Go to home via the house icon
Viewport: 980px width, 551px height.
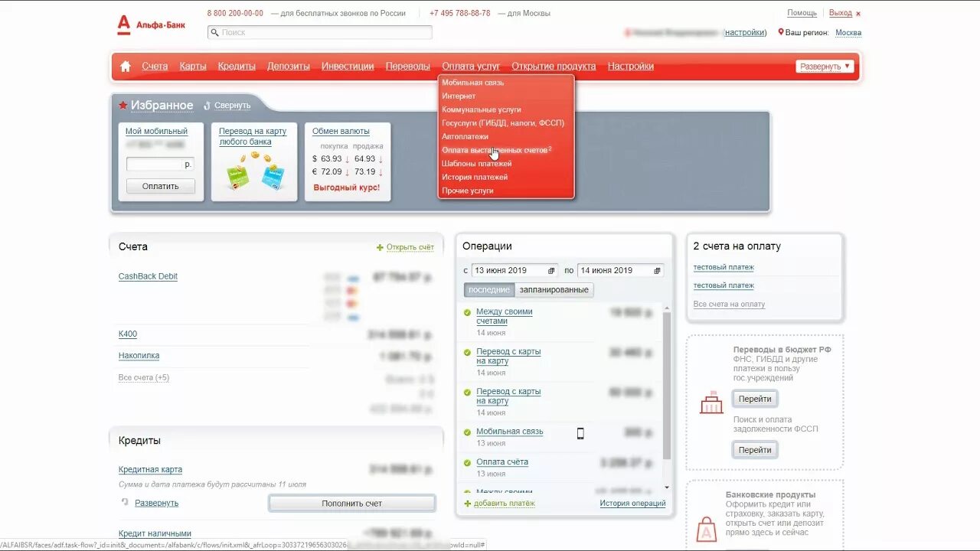click(126, 67)
